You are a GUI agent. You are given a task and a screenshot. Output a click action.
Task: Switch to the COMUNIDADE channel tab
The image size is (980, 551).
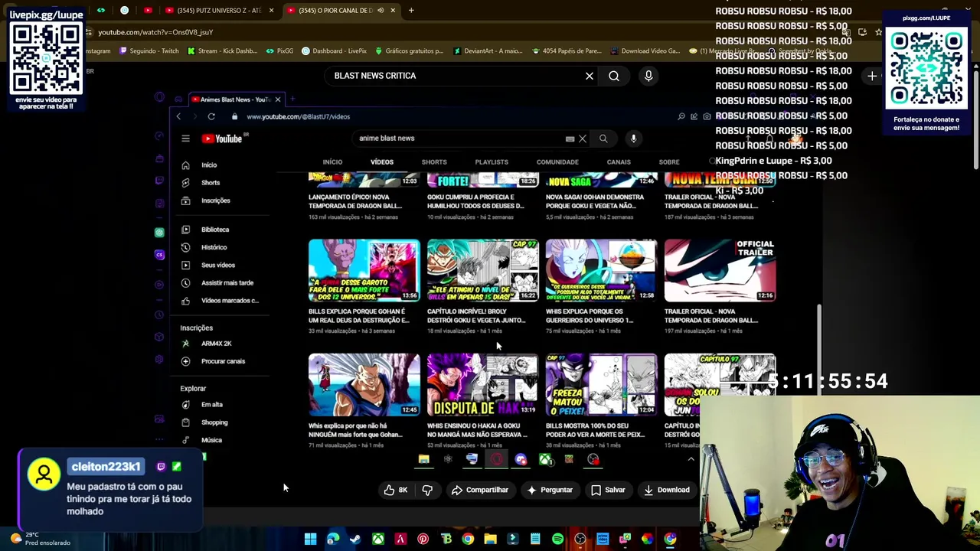coord(557,162)
